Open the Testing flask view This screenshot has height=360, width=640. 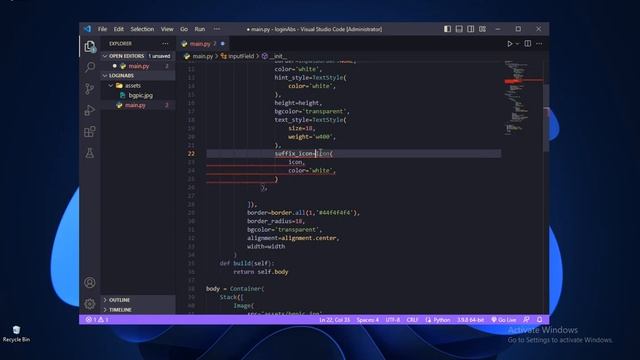tap(90, 153)
